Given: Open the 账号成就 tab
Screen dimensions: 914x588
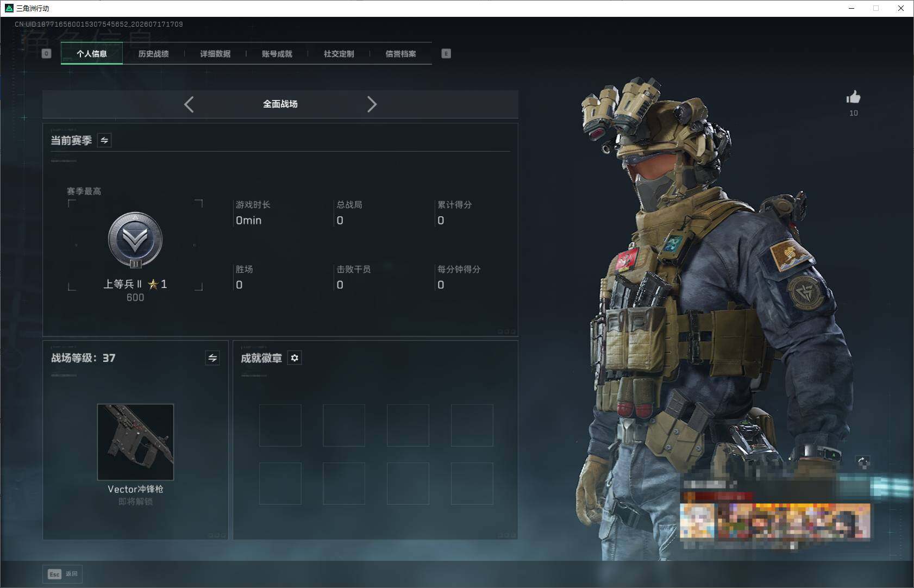Looking at the screenshot, I should 277,54.
